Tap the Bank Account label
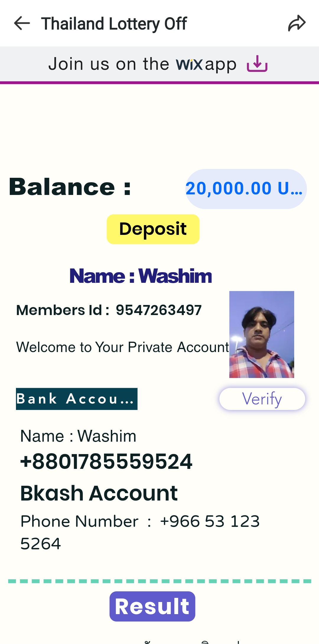This screenshot has width=319, height=644. point(77,399)
